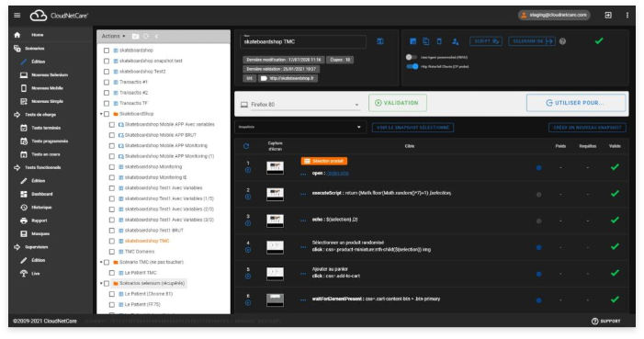This screenshot has width=644, height=339.
Task: Play step 4 with its circle icon
Action: 248,250
